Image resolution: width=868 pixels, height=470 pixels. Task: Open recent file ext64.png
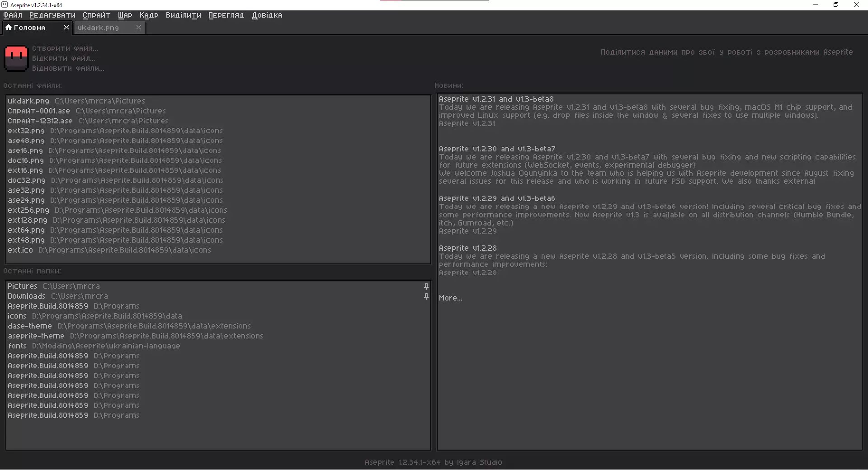pyautogui.click(x=218, y=230)
